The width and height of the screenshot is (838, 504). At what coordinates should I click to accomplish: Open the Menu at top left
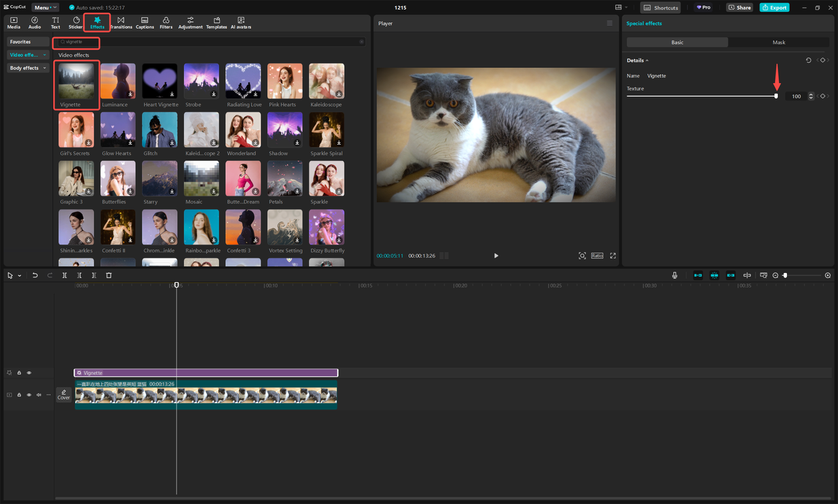tap(43, 7)
